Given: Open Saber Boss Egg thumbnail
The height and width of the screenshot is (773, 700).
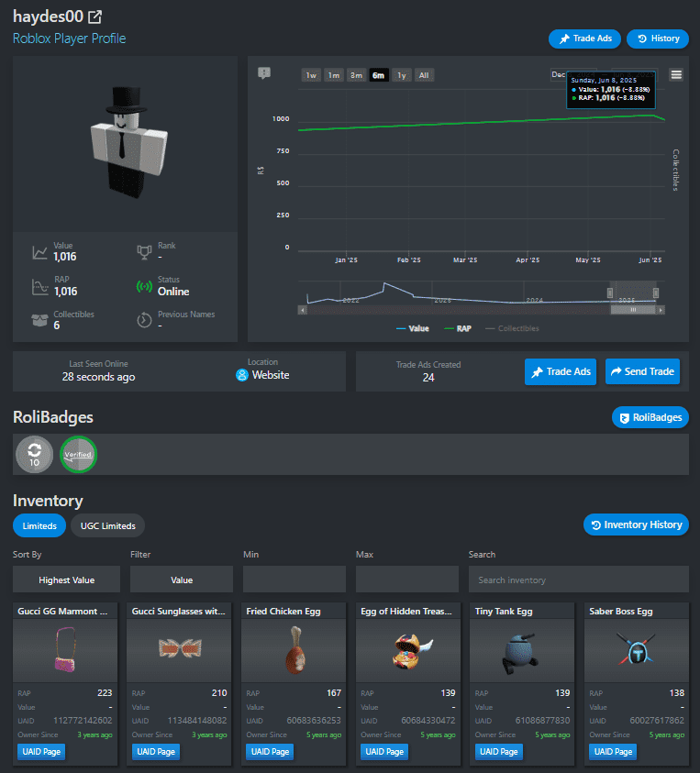Looking at the screenshot, I should (637, 650).
